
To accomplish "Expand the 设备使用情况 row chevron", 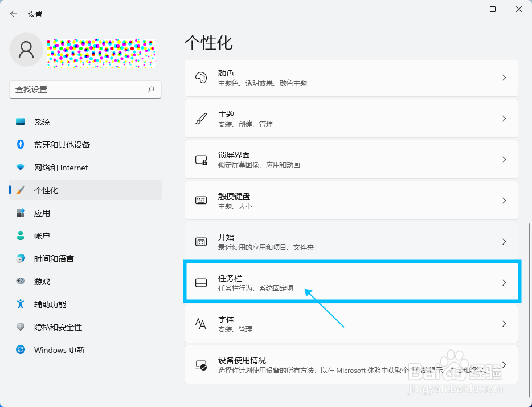I will [x=504, y=365].
